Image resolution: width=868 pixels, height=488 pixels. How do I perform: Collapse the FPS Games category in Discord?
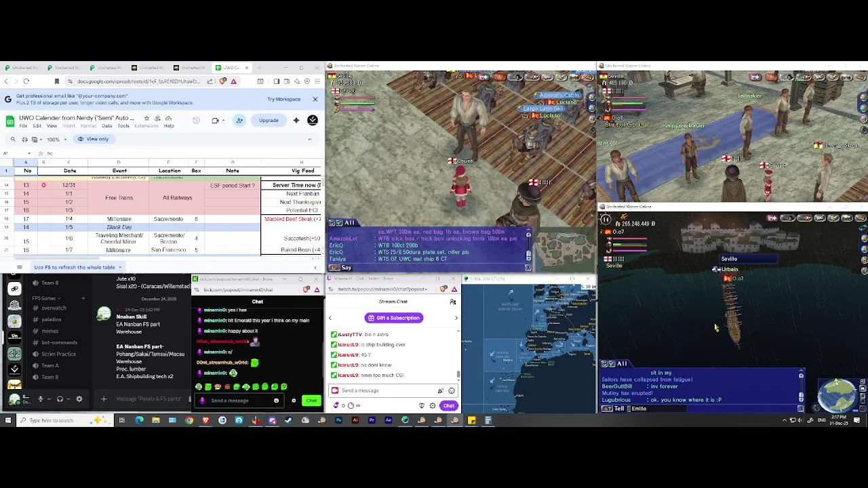tap(47, 298)
